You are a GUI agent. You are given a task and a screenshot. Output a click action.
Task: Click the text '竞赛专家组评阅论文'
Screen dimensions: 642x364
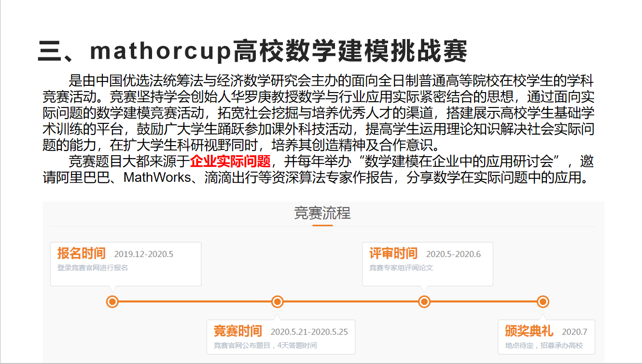click(401, 268)
